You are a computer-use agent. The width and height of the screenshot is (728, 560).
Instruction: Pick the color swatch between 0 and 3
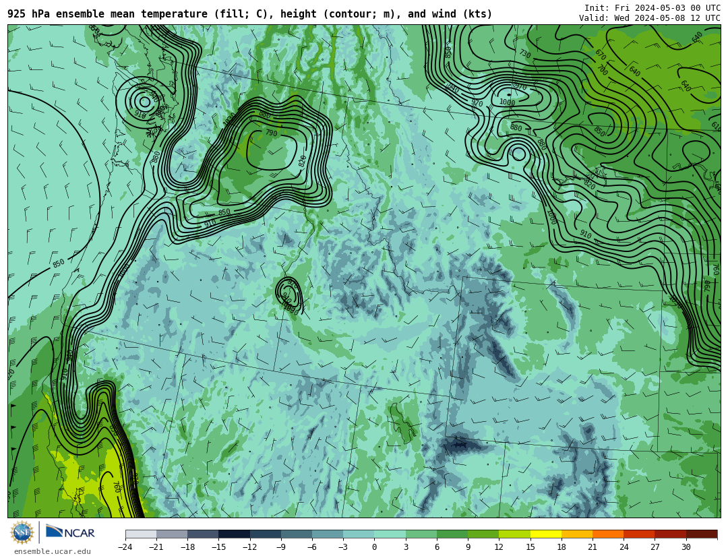(x=390, y=534)
